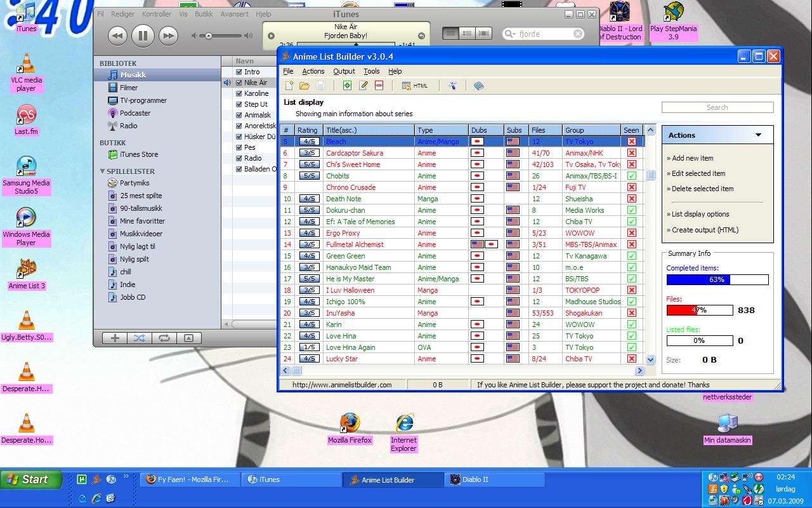The width and height of the screenshot is (812, 508).
Task: Toggle repeat in iTunes bottom bar
Action: (164, 338)
